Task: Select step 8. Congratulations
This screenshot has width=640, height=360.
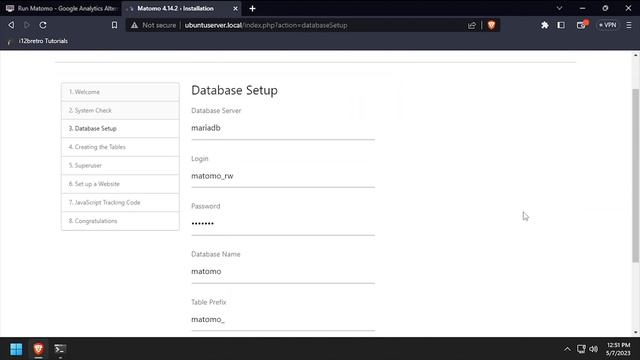Action: (x=120, y=221)
